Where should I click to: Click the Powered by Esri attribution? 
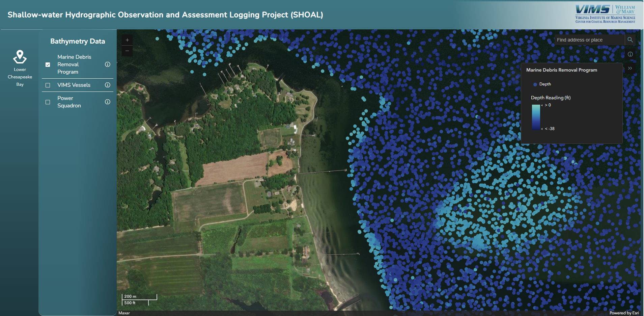click(624, 313)
